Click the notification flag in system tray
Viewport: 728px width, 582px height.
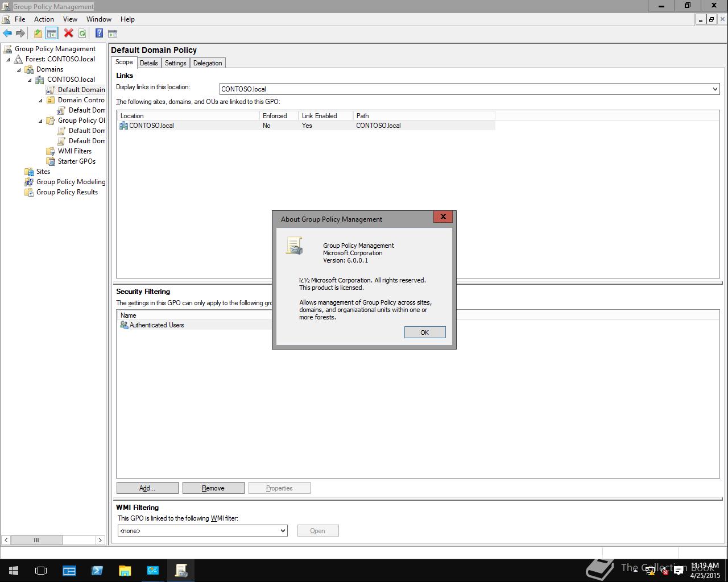(679, 571)
